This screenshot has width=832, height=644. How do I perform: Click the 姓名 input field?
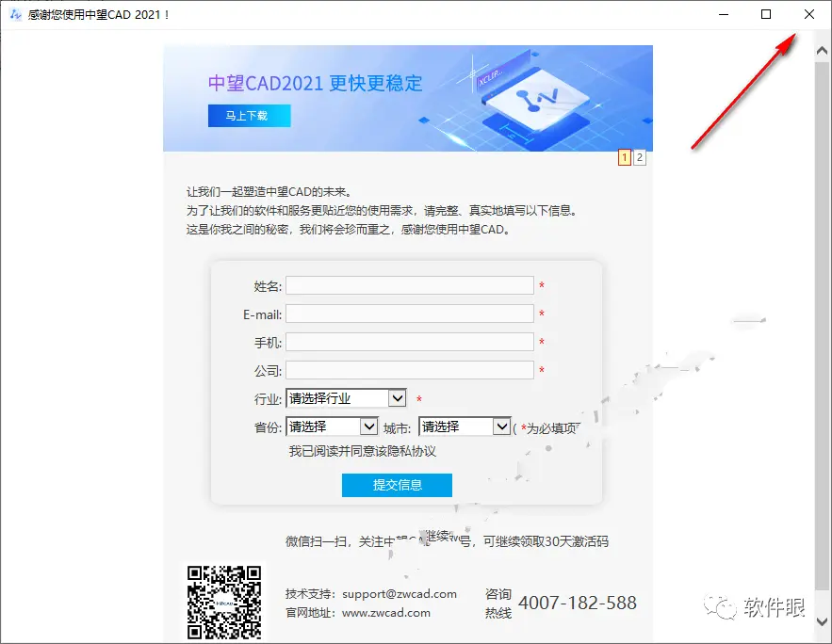[x=410, y=285]
